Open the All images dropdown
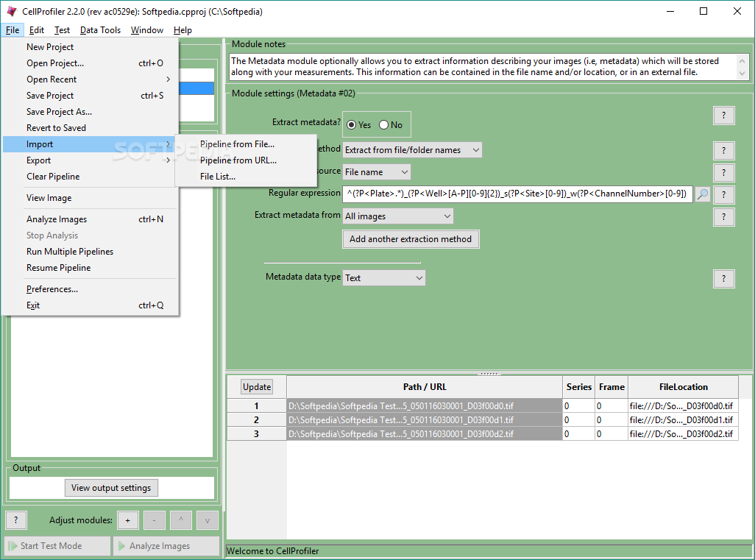 [397, 216]
